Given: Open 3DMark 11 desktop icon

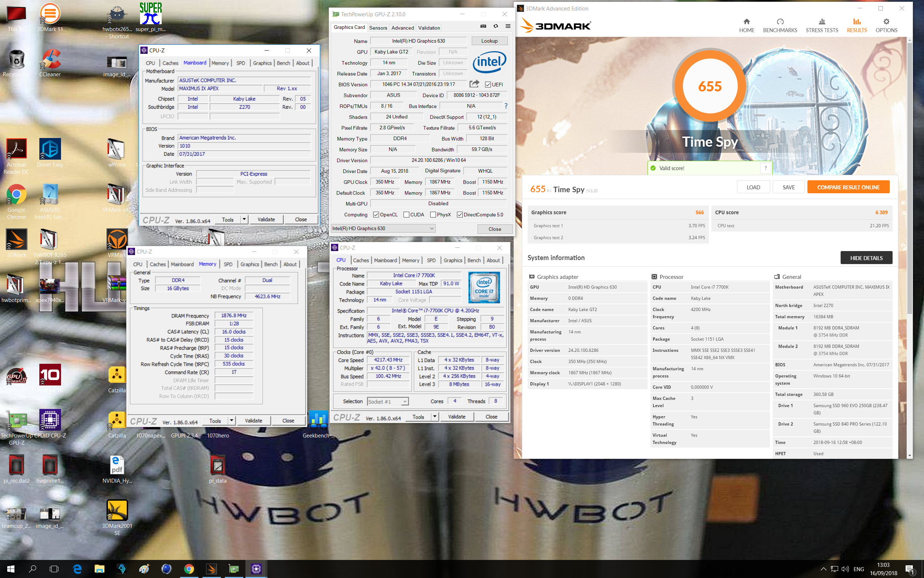Looking at the screenshot, I should coord(50,17).
